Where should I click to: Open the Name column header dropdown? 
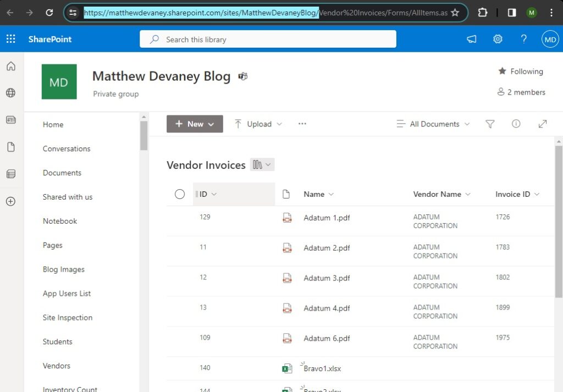(x=318, y=194)
